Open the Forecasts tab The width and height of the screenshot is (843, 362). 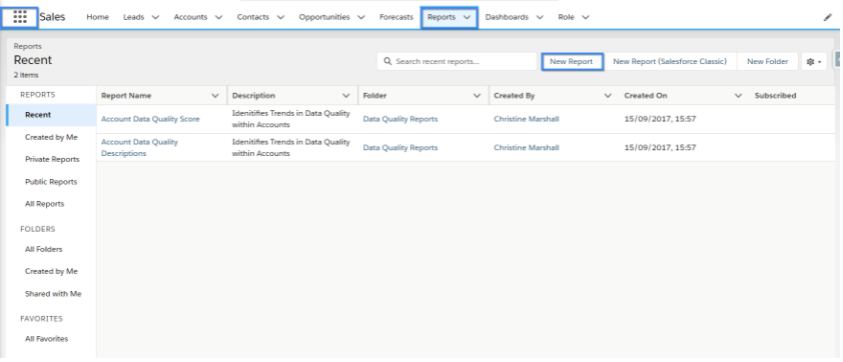coord(396,17)
